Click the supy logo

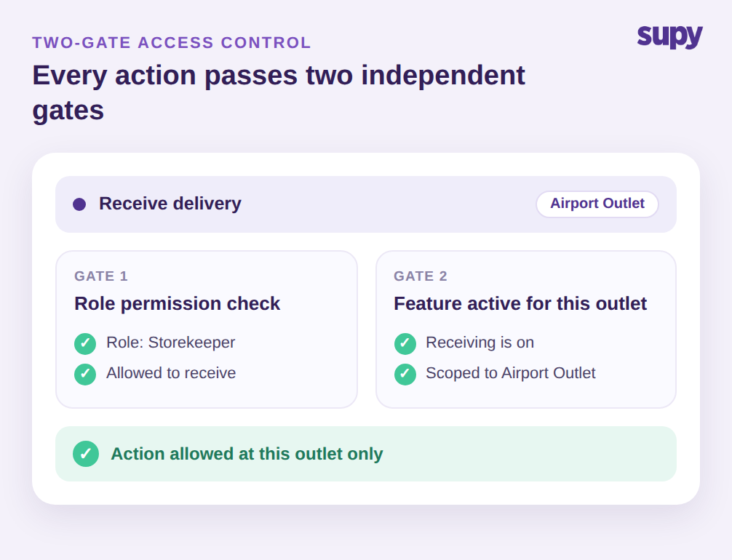pos(669,37)
